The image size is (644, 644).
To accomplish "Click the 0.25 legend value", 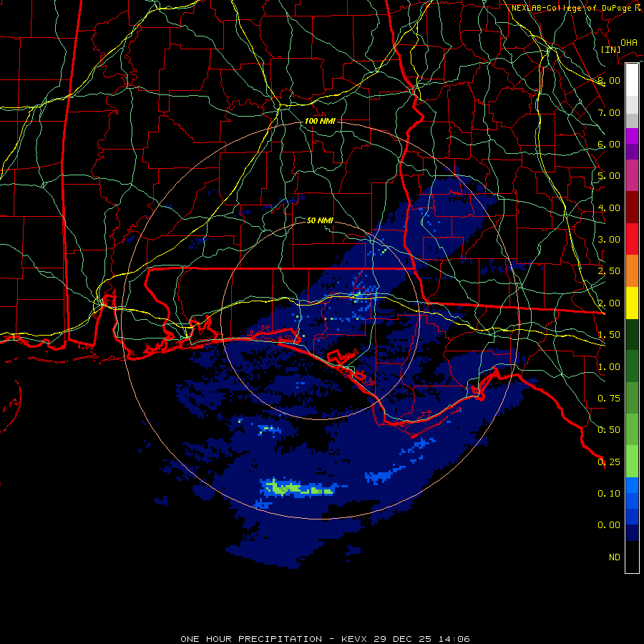I will pos(609,462).
